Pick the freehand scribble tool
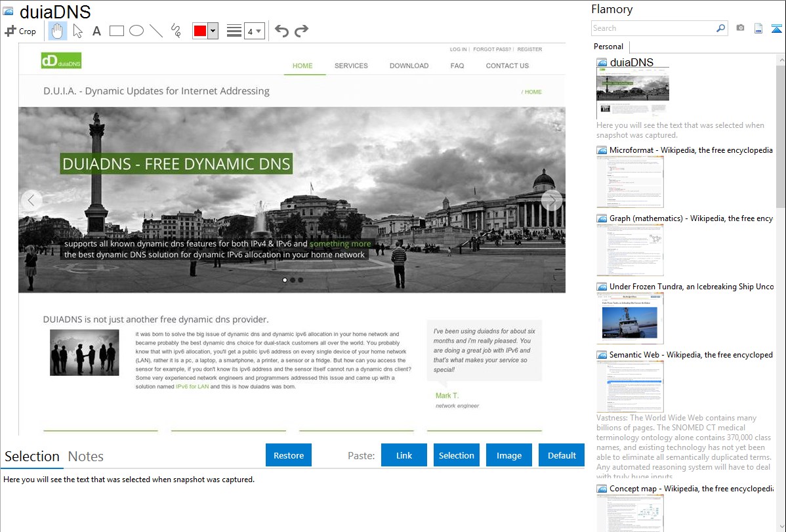 pyautogui.click(x=176, y=31)
